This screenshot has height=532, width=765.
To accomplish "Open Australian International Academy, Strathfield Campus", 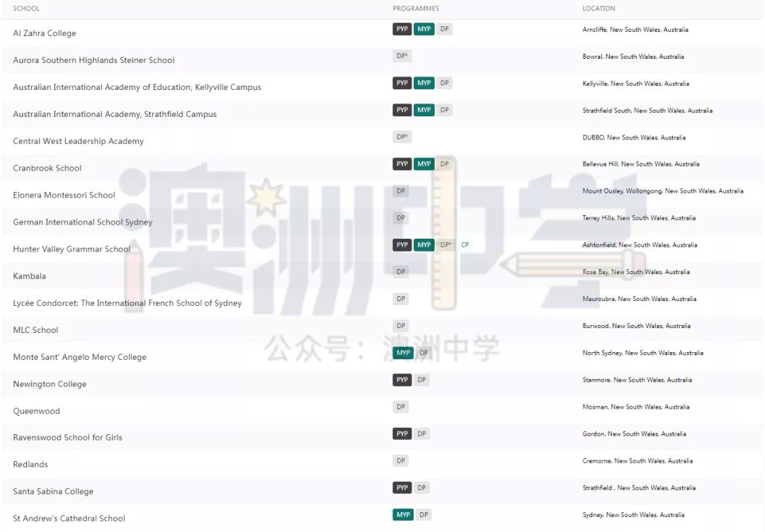I will pyautogui.click(x=115, y=114).
